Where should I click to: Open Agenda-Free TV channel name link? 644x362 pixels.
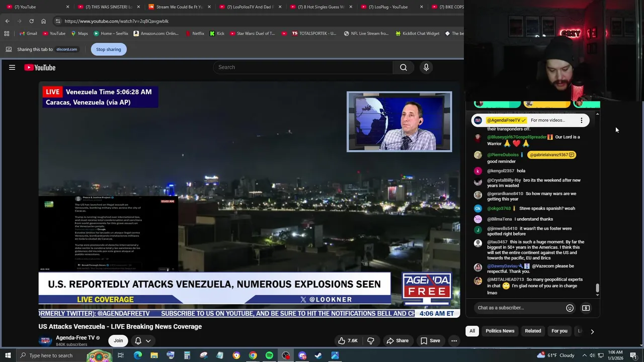pos(75,338)
